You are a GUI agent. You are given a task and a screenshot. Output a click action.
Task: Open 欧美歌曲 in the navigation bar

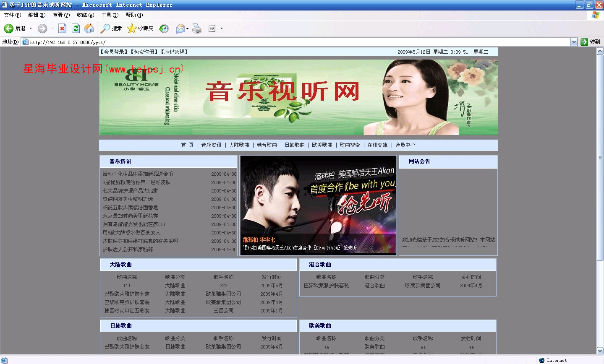322,145
